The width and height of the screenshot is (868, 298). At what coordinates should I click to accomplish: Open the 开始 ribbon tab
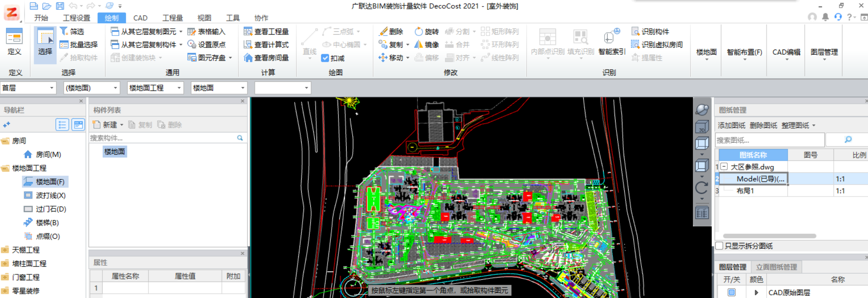click(41, 18)
